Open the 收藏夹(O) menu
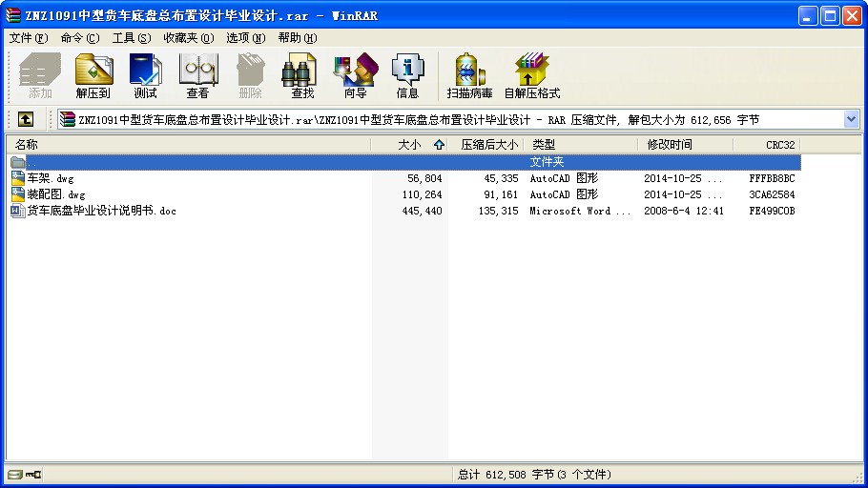 (x=188, y=38)
